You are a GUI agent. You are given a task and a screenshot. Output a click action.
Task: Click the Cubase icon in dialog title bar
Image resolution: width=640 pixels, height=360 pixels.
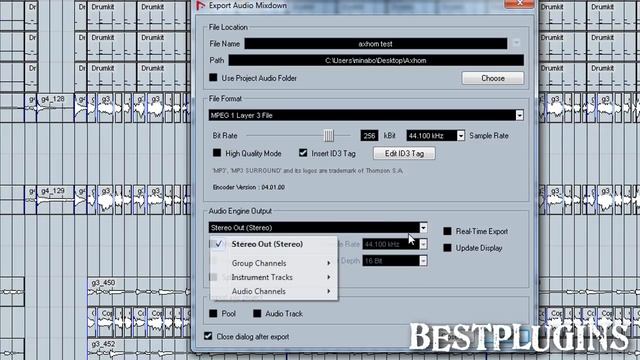pyautogui.click(x=200, y=5)
